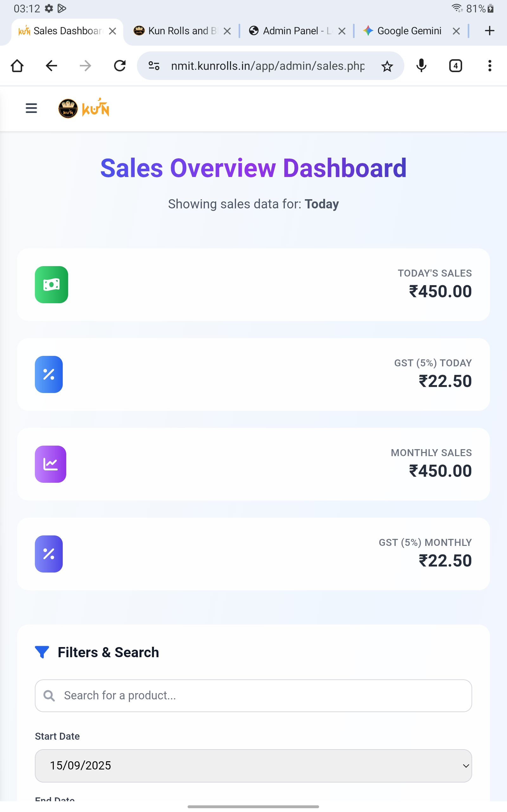Click the purple Monthly Sales chart icon

tap(50, 464)
